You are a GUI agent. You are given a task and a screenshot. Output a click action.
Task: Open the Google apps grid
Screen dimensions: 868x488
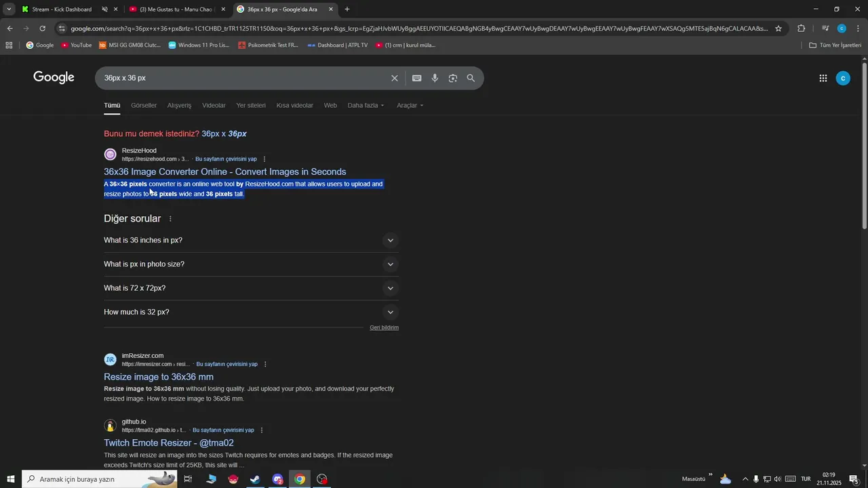click(x=823, y=78)
